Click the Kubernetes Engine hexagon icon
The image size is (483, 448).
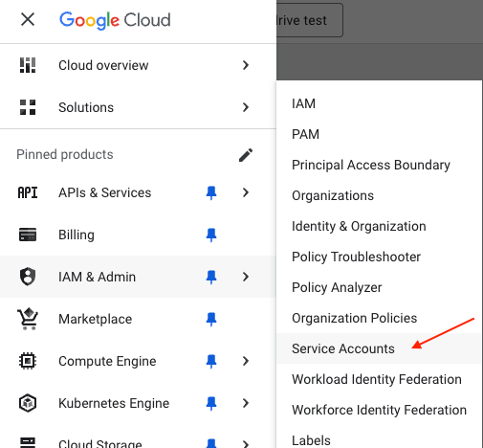click(x=28, y=403)
